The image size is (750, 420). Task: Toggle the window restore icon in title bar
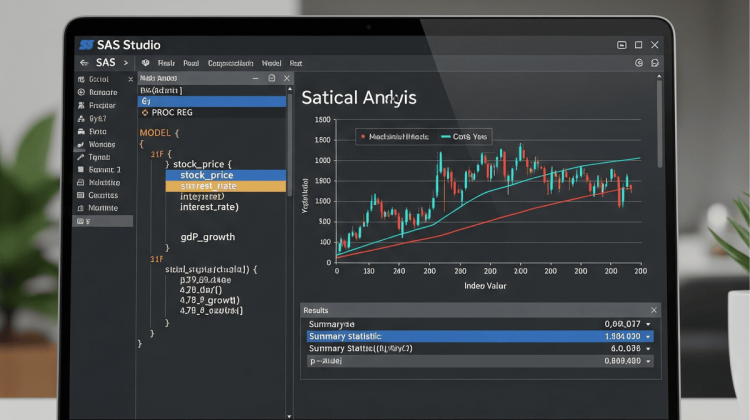pyautogui.click(x=622, y=45)
